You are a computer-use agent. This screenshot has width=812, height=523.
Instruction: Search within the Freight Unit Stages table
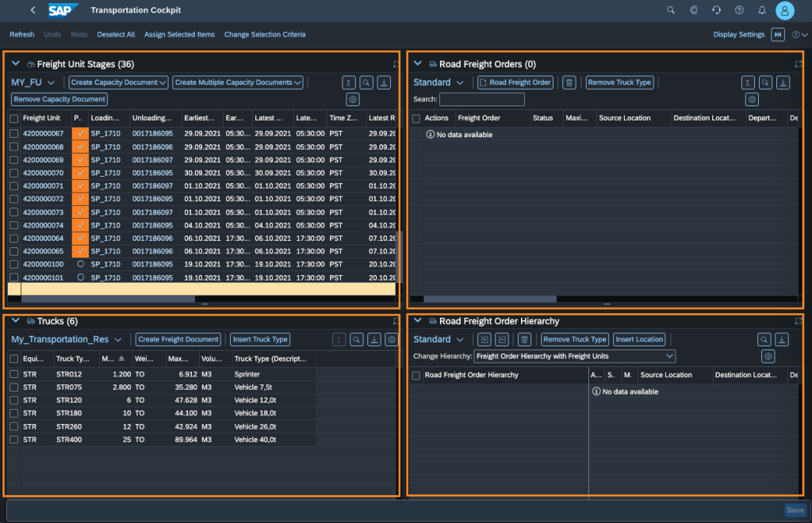[366, 82]
